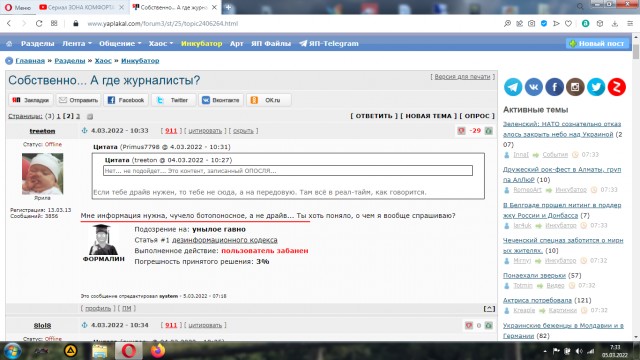
Task: Open the Speed Dial start page
Action: [54, 24]
